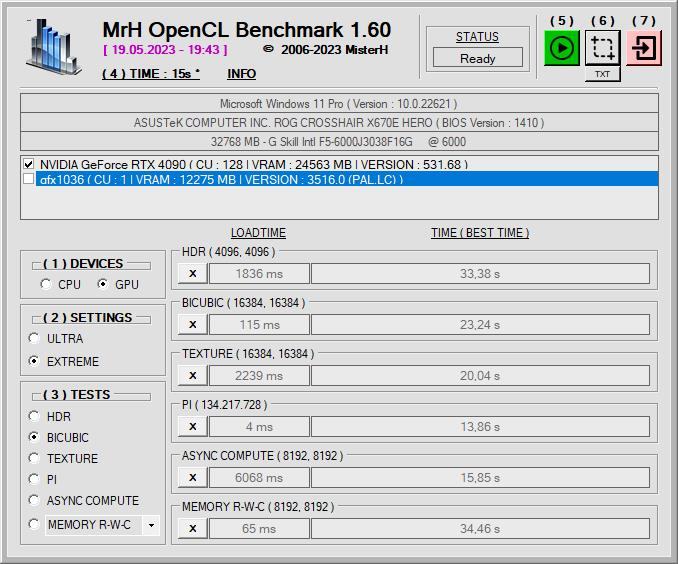678x564 pixels.
Task: Choose the ULTRA setting
Action: click(x=34, y=338)
